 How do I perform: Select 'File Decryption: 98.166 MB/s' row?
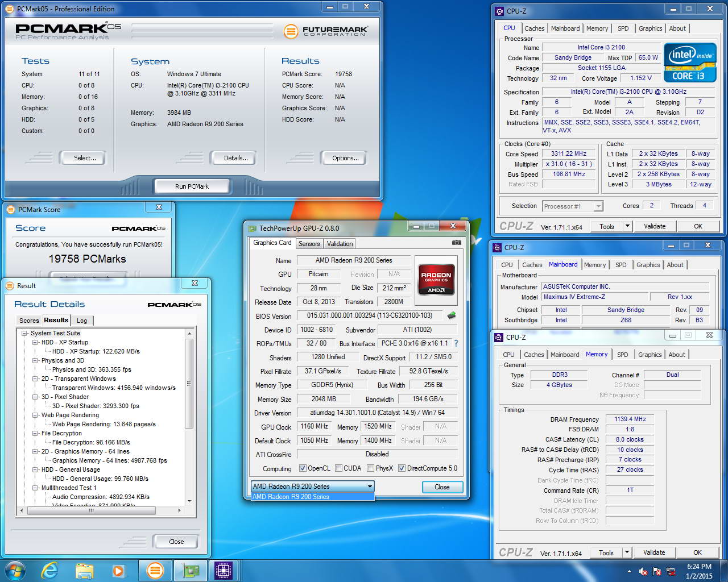point(91,442)
